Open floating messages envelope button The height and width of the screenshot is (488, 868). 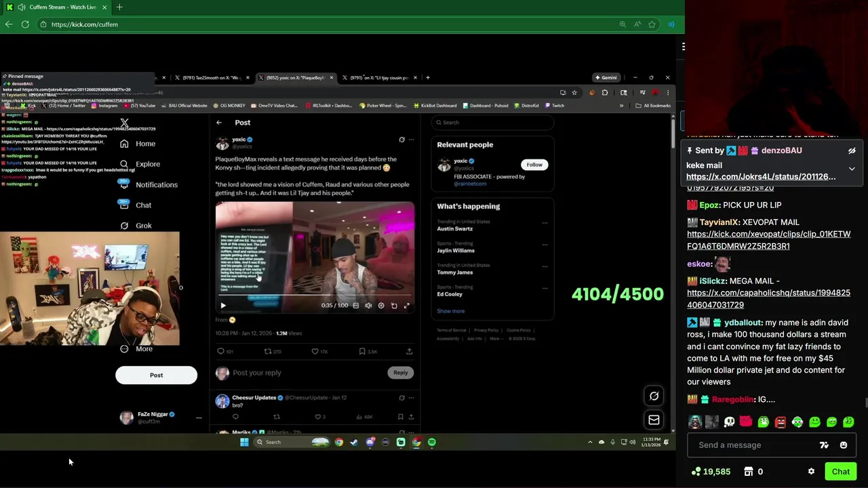click(x=654, y=420)
